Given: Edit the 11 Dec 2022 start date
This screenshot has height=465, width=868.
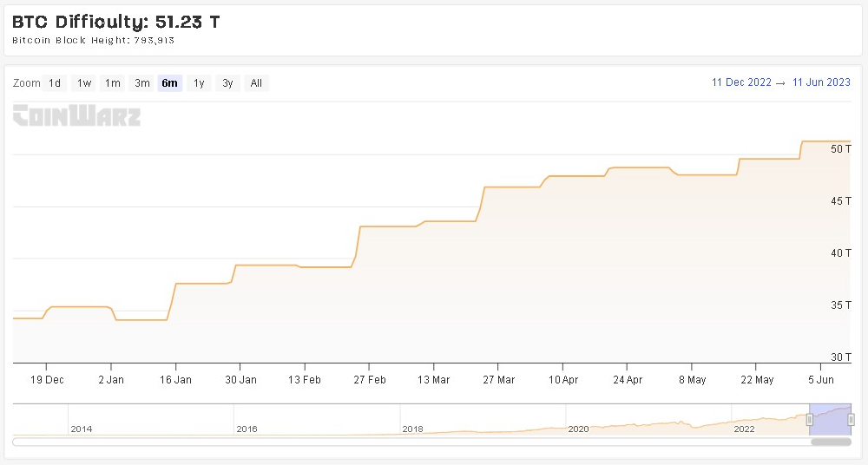Looking at the screenshot, I should pos(741,82).
